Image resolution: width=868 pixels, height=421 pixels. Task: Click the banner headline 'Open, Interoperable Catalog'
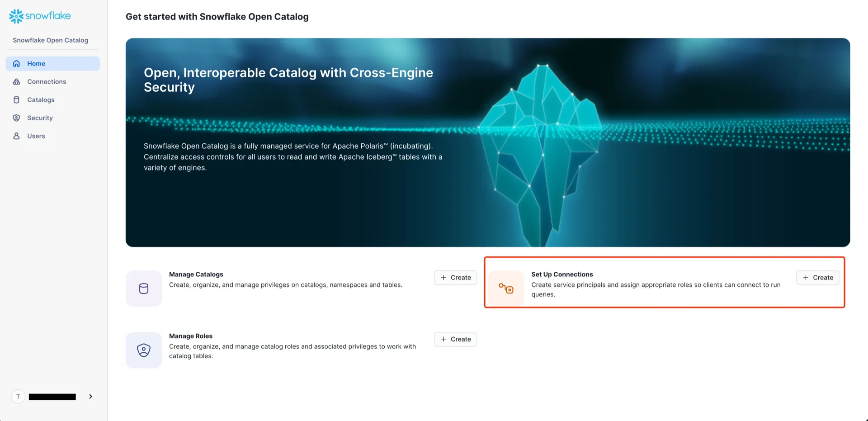[288, 80]
